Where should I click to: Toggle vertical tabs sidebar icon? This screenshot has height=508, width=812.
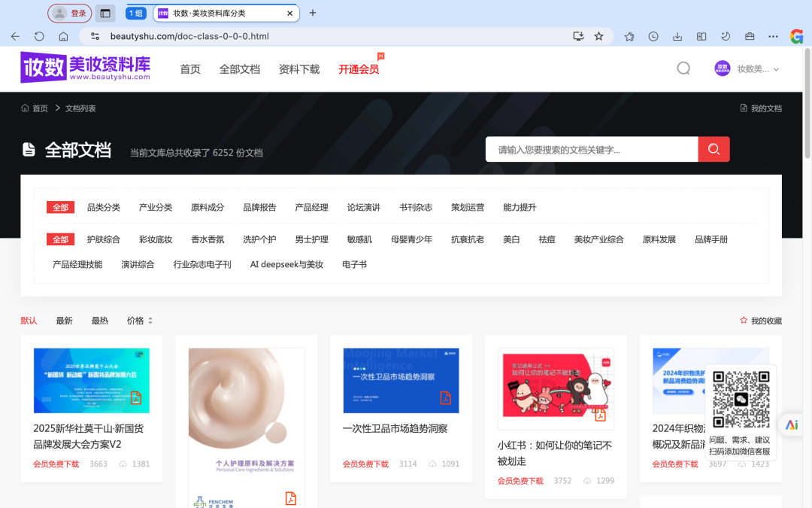coord(105,13)
